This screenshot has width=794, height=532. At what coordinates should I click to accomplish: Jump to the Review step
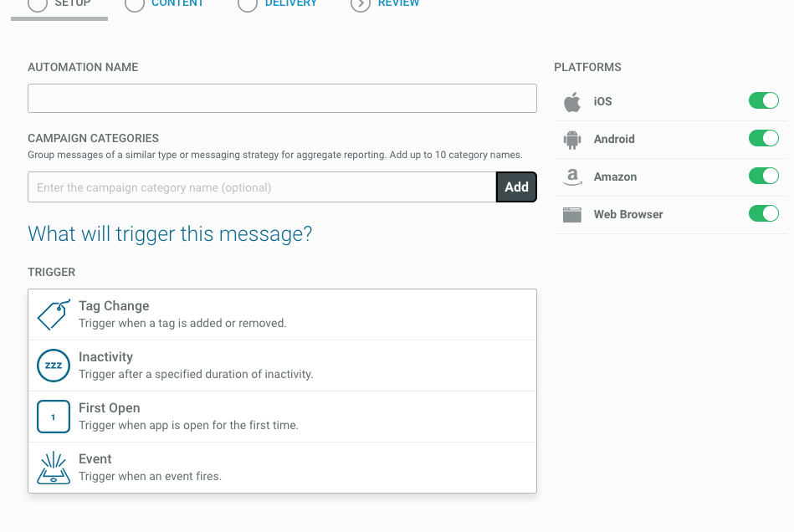coord(398,4)
